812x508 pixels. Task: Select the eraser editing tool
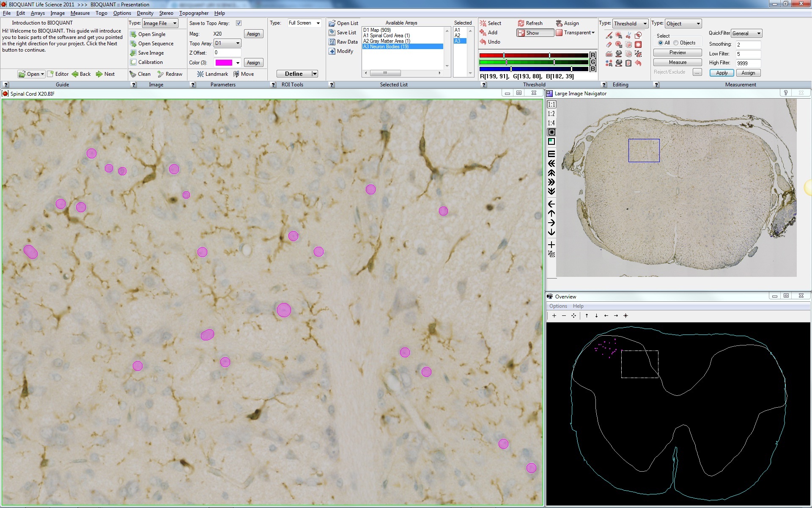(x=609, y=44)
